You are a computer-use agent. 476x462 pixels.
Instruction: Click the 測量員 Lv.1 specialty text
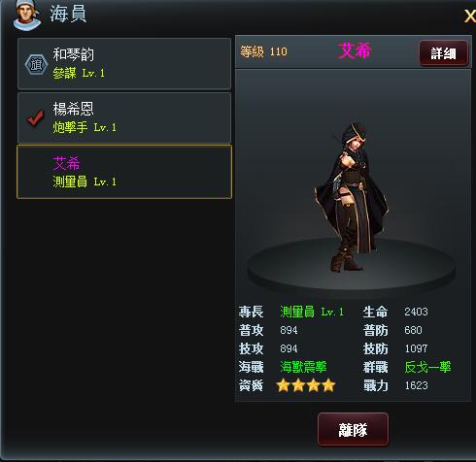coord(312,312)
